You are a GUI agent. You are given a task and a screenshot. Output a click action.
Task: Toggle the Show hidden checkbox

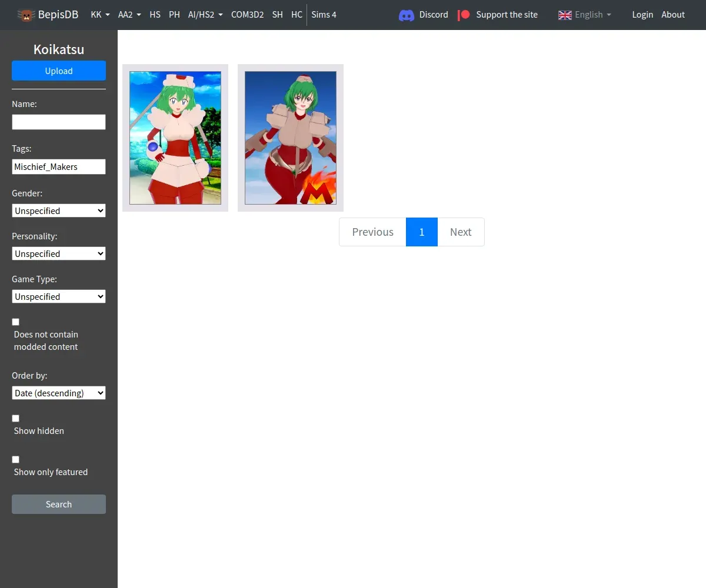point(16,418)
